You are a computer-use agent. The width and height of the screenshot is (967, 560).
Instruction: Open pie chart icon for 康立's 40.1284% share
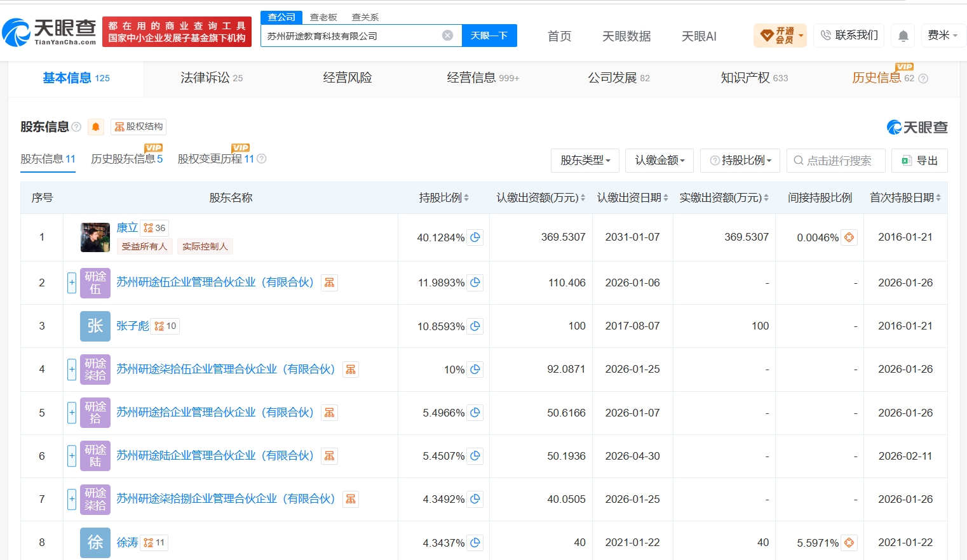pyautogui.click(x=475, y=237)
